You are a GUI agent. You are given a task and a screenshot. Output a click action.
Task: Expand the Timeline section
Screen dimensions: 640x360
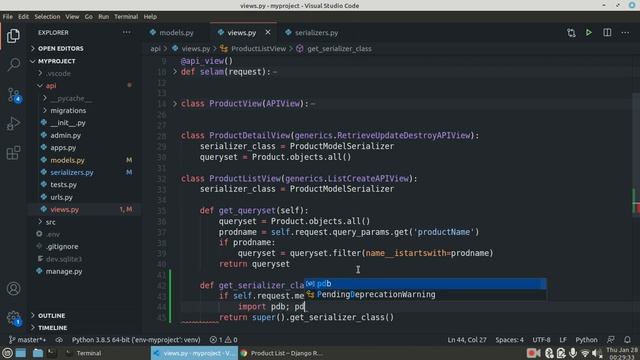pyautogui.click(x=52, y=328)
